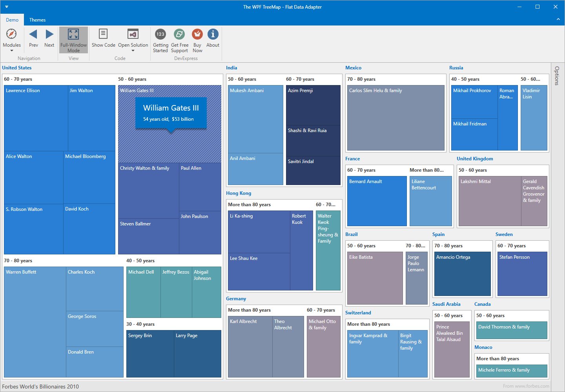Click the From www.forbes.com link

(526, 386)
